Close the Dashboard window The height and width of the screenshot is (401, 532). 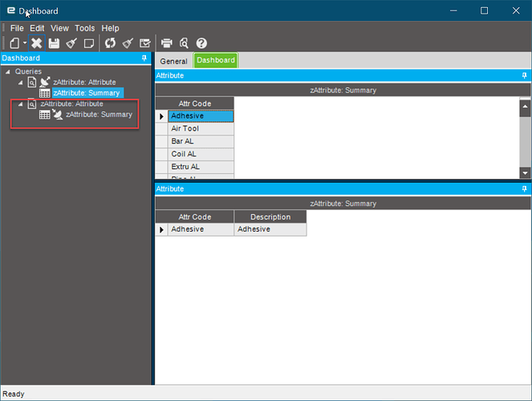(516, 10)
